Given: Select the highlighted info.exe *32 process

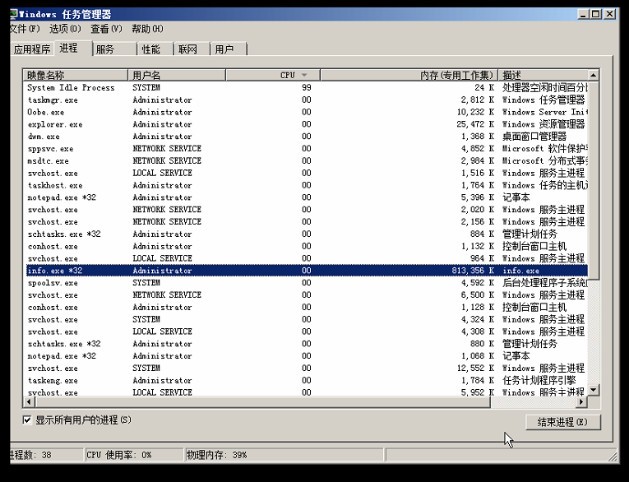Looking at the screenshot, I should pyautogui.click(x=306, y=271).
